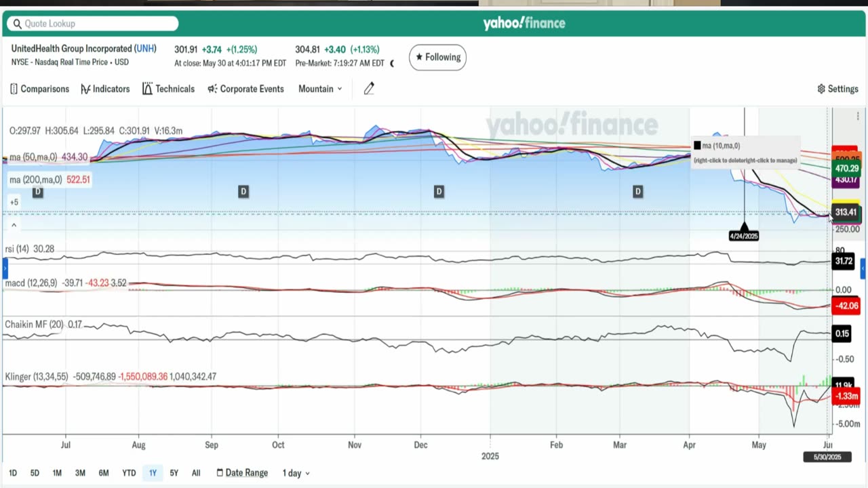Expand the Mountain chart type dropdown
Image resolution: width=868 pixels, height=488 pixels.
(320, 89)
